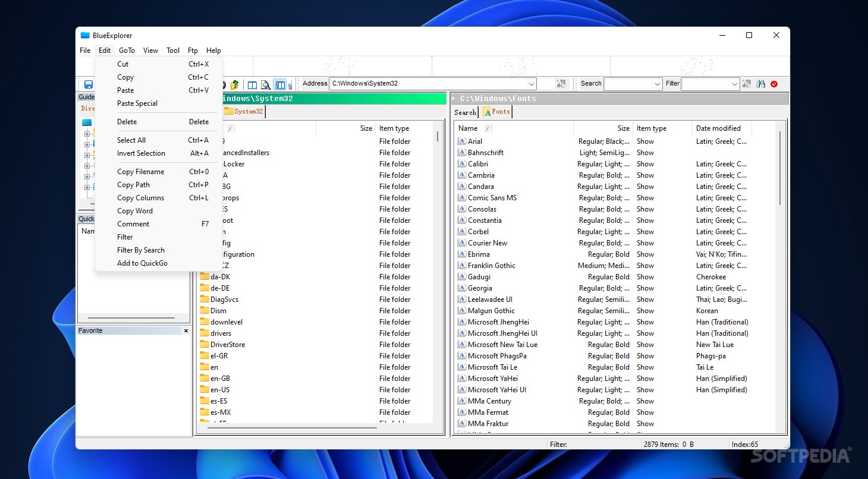Click the up-folder green arrow toolbar icon
Image resolution: width=868 pixels, height=479 pixels.
[235, 84]
